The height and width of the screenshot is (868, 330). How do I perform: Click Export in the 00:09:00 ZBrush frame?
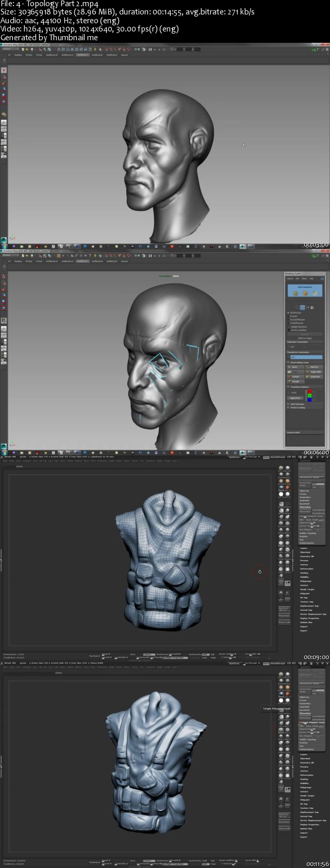click(x=304, y=631)
